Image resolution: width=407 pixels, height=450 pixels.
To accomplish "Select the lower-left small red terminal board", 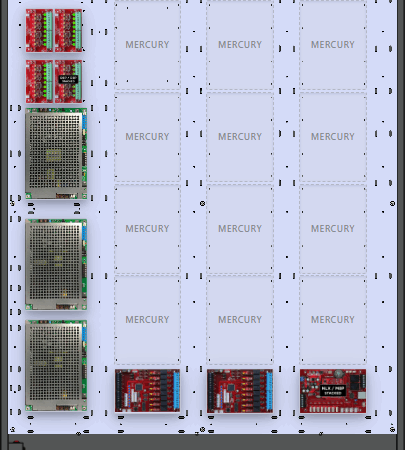I will (x=39, y=81).
